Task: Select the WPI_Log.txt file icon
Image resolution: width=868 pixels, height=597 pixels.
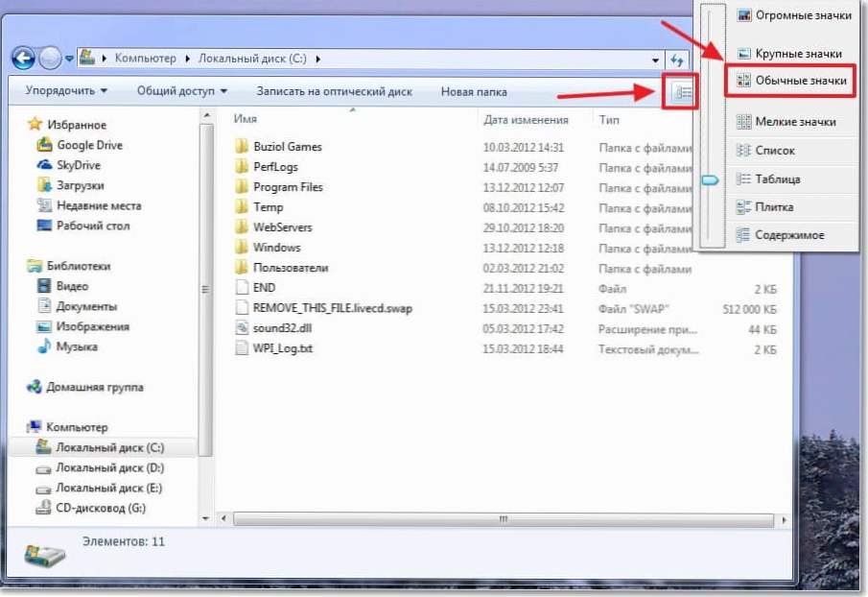Action: coord(242,348)
